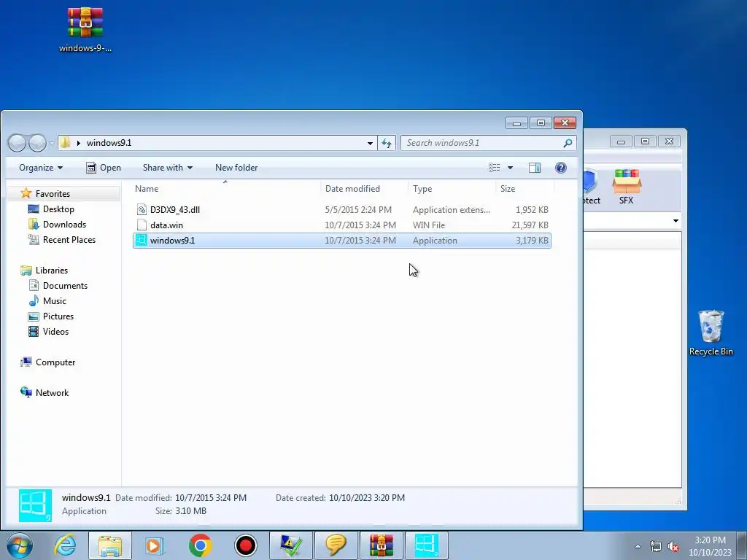Select the data.win file icon

click(x=142, y=225)
